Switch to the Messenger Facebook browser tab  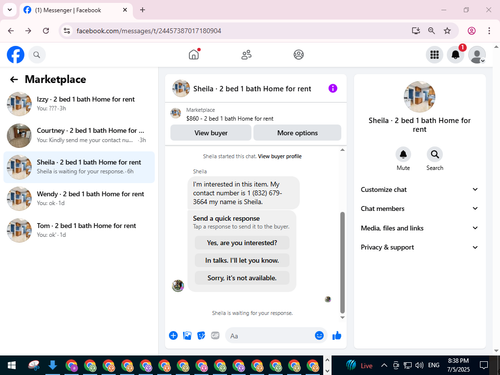pos(76,10)
